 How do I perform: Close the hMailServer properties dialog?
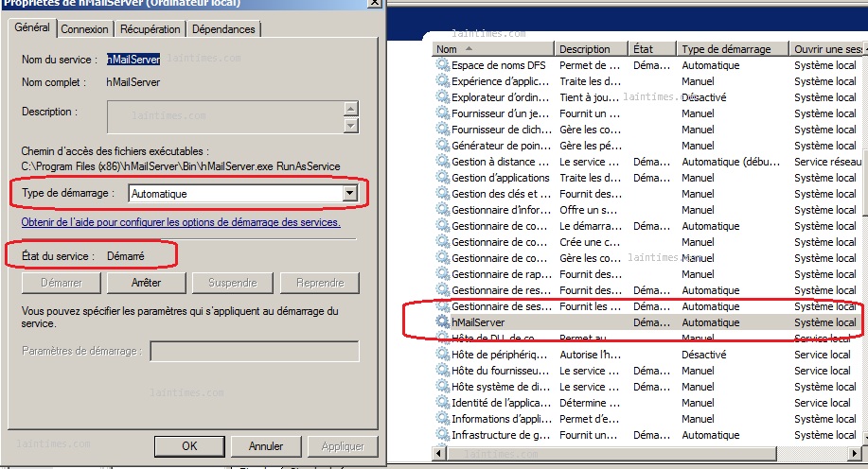375,3
